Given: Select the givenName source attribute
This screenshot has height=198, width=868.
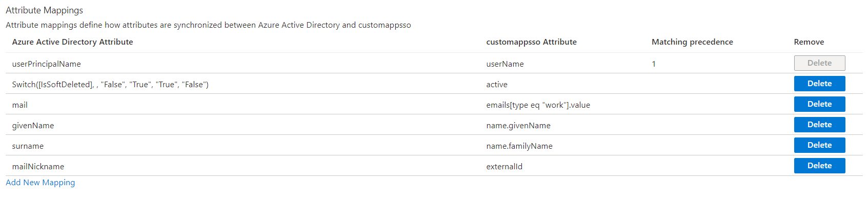Looking at the screenshot, I should click(x=33, y=126).
